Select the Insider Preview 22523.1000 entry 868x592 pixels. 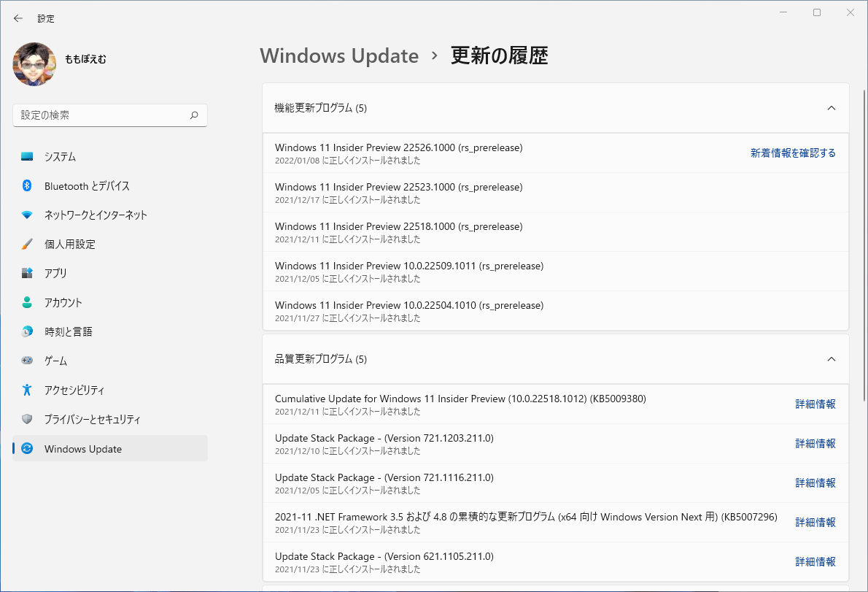[x=555, y=193]
